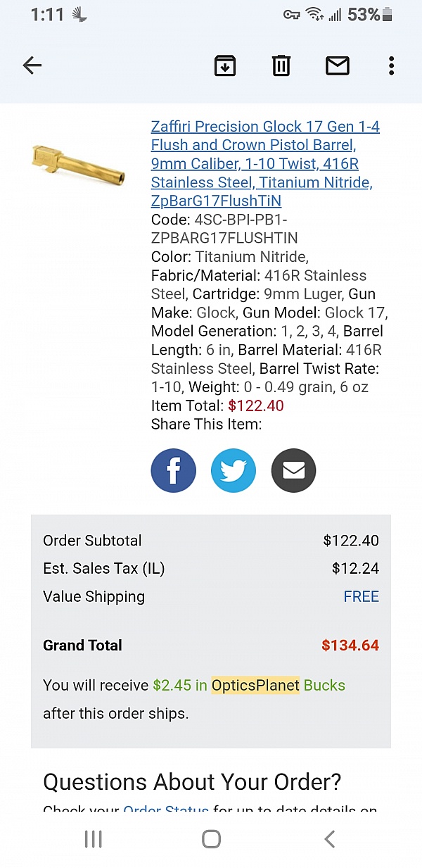Share item on Twitter
Image resolution: width=422 pixels, height=868 pixels.
(x=234, y=470)
